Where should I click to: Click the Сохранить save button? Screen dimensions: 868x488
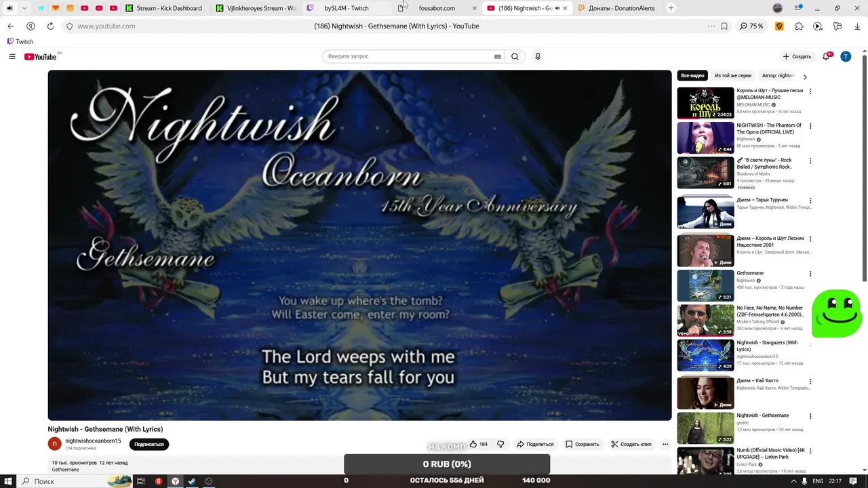[583, 444]
